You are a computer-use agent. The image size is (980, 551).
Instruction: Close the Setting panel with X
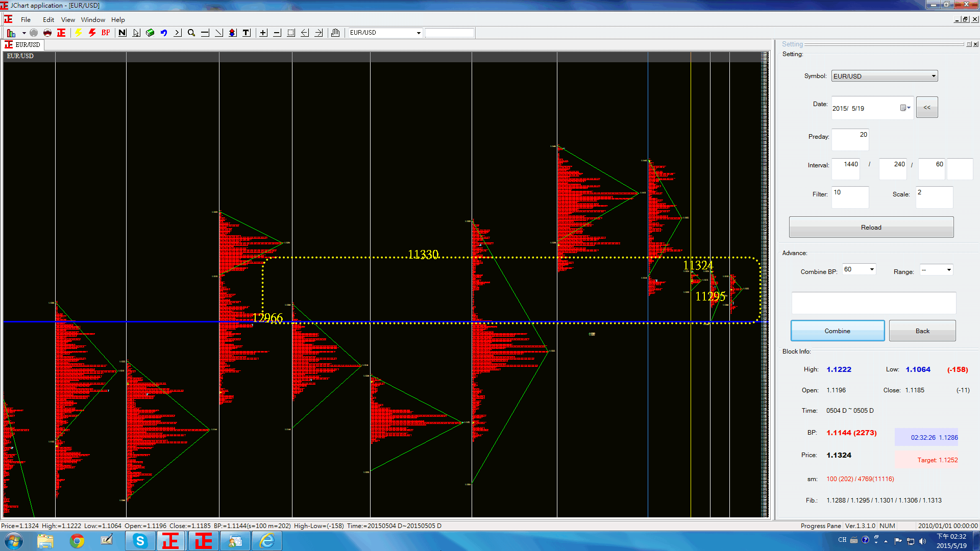coord(976,44)
